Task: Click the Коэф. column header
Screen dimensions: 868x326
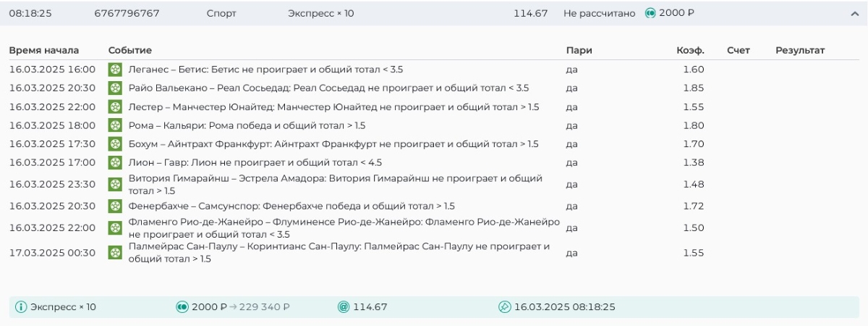Action: coord(690,51)
